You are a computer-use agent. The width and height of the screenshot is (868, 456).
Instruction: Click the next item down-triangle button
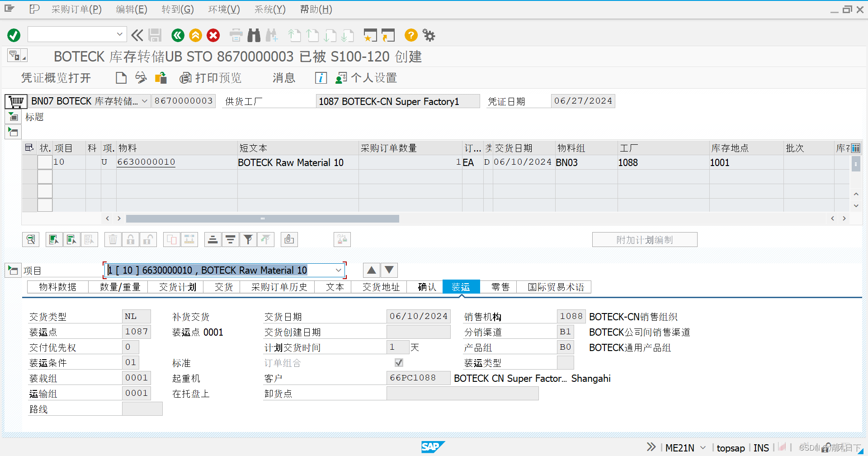[389, 270]
